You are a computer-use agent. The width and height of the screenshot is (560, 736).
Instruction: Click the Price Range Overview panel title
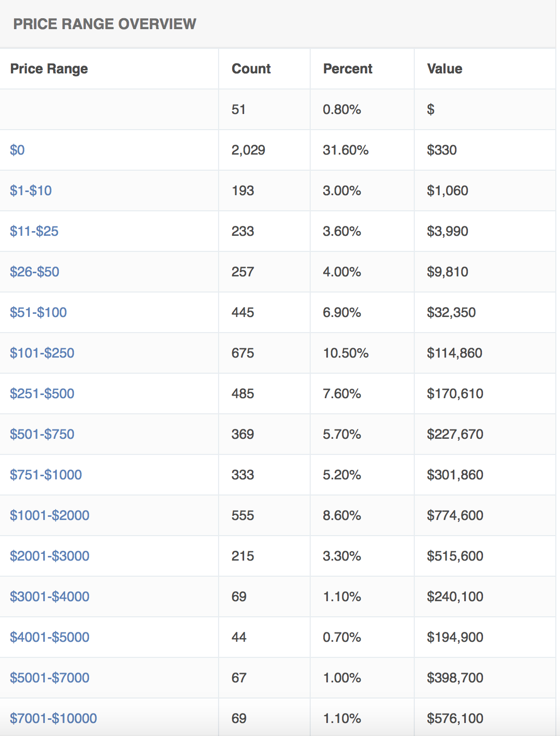(x=105, y=24)
